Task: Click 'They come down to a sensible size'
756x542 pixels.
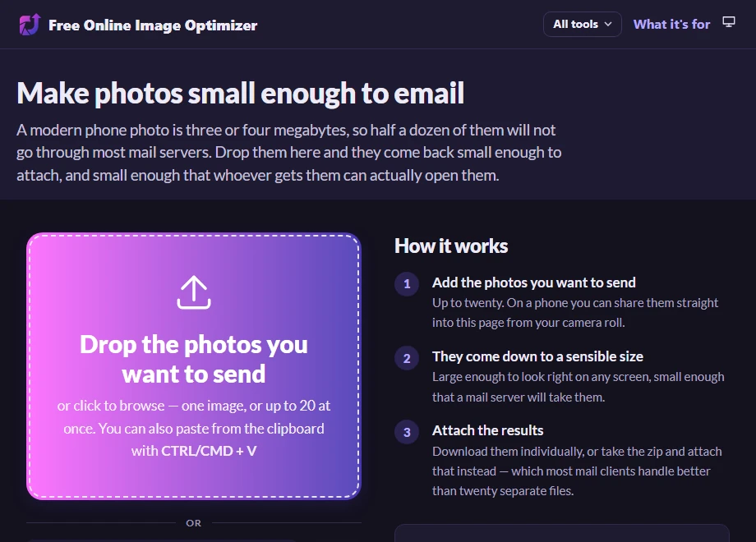Action: (537, 356)
